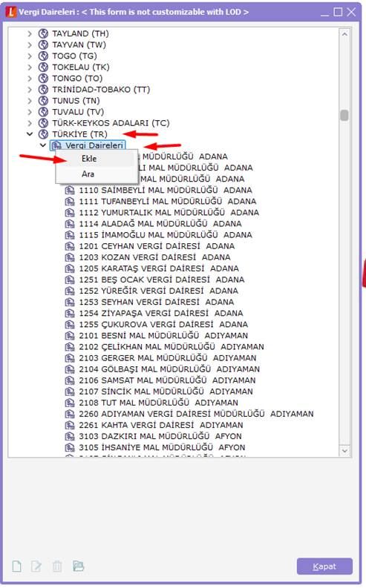Select 1255 ÇUKUROVA VERGİ DAİRESİ row
Image resolution: width=366 pixels, height=588 pixels.
pos(163,324)
